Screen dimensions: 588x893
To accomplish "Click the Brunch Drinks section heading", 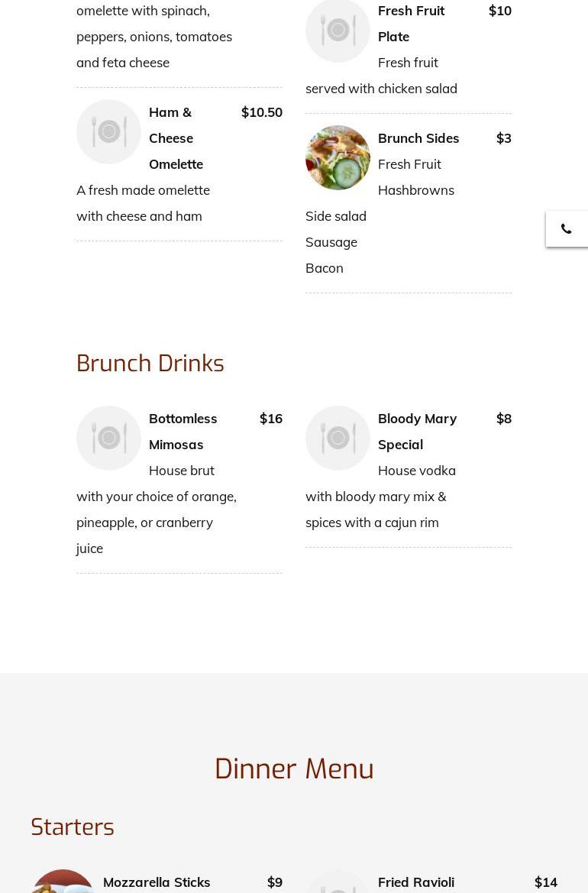I will pos(150,363).
